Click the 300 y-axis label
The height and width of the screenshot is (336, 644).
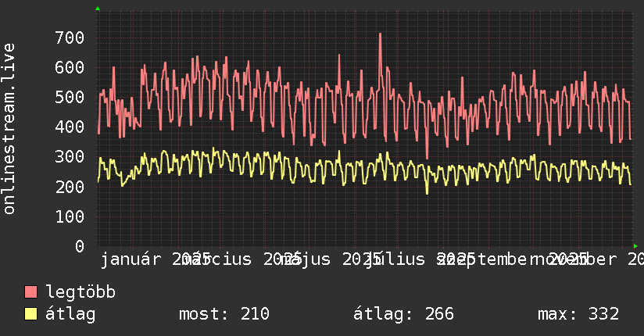point(70,156)
